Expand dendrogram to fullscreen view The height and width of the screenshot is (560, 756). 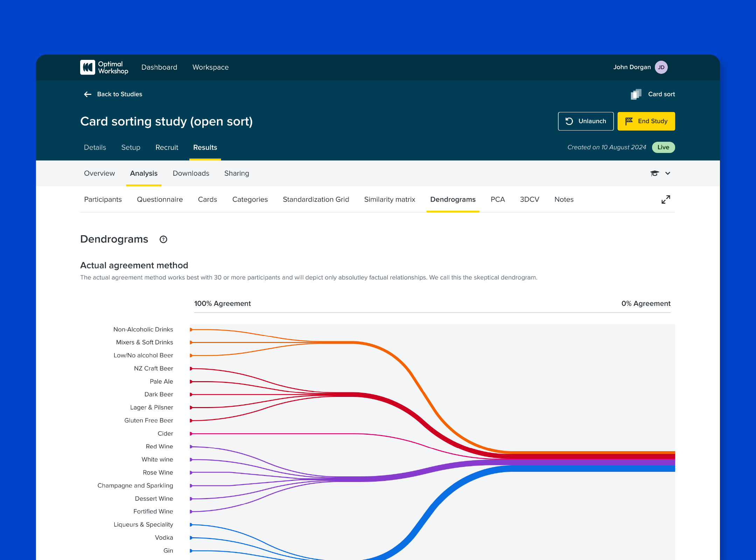666,199
